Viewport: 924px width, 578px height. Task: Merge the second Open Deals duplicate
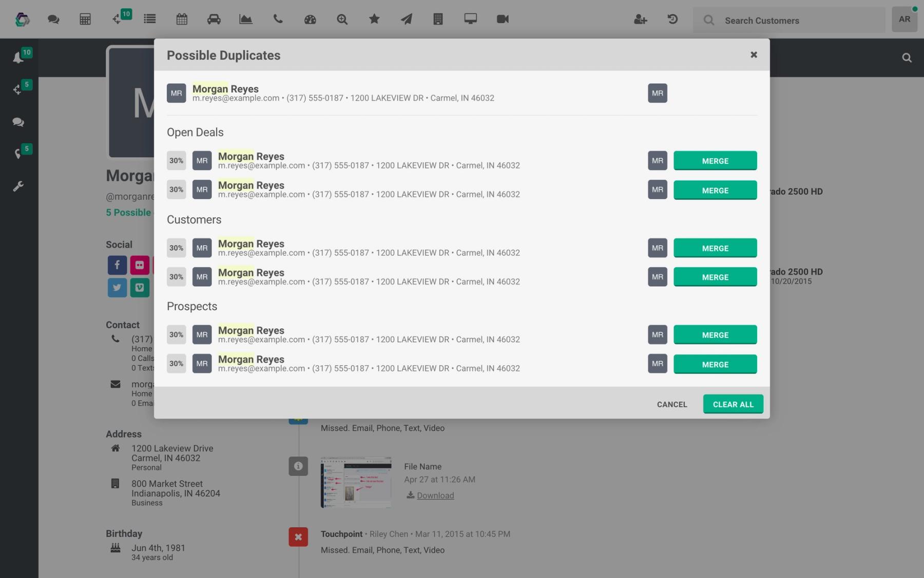(x=715, y=190)
